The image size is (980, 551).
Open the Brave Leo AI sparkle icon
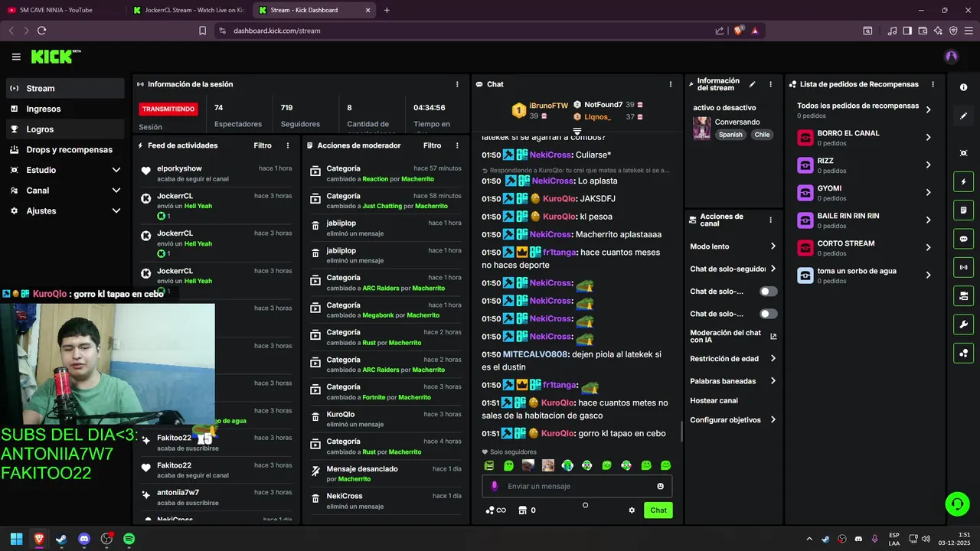(x=939, y=31)
